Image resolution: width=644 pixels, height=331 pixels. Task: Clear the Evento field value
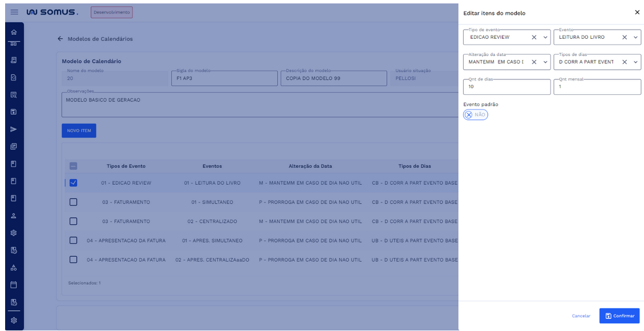coord(625,37)
